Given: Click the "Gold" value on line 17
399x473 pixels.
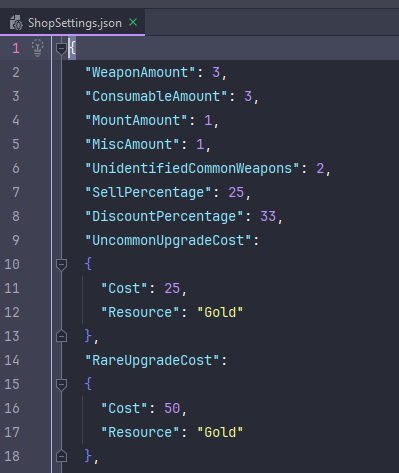Looking at the screenshot, I should pos(220,432).
